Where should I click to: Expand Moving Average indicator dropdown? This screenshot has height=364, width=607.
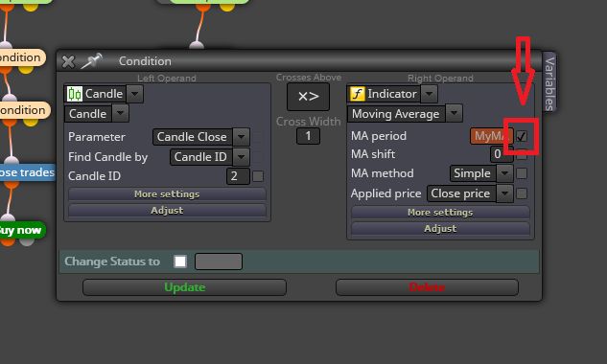tap(455, 114)
